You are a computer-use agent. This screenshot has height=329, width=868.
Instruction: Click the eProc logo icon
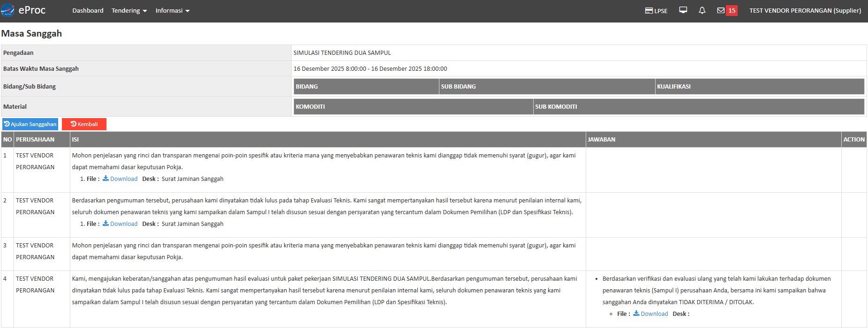pos(8,10)
